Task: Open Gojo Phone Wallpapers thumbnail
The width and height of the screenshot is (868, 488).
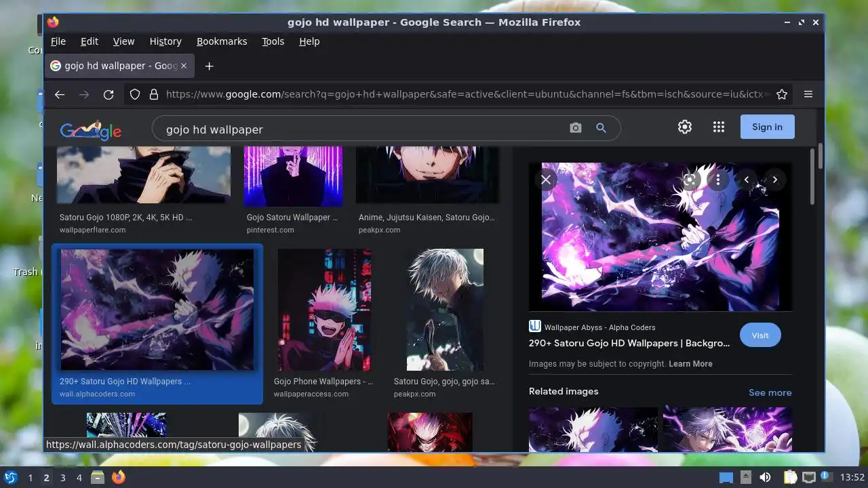Action: pos(324,310)
